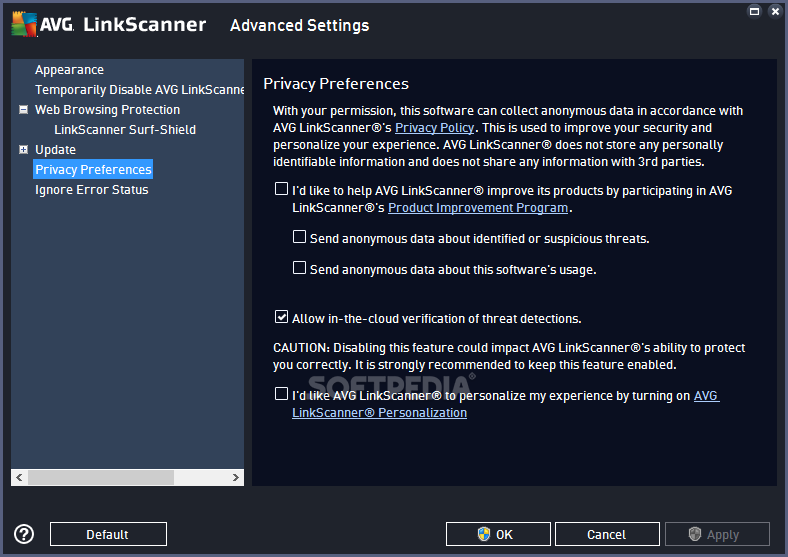
Task: Click the Privacy Preferences heading
Action: 336,83
